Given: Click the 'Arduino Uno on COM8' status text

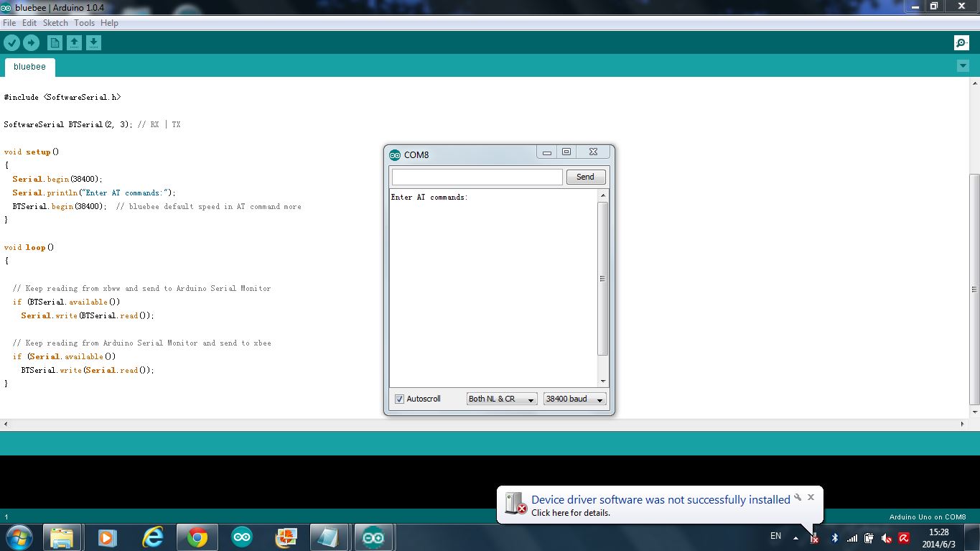Looking at the screenshot, I should pos(928,517).
